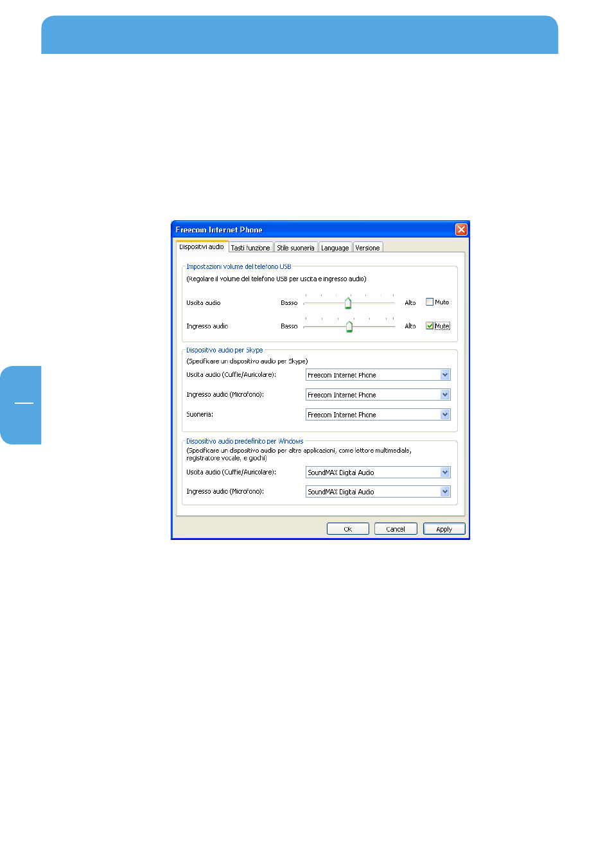Open Skype Ingresso audio (Microfono) dropdown
612x868 pixels.
[x=445, y=395]
